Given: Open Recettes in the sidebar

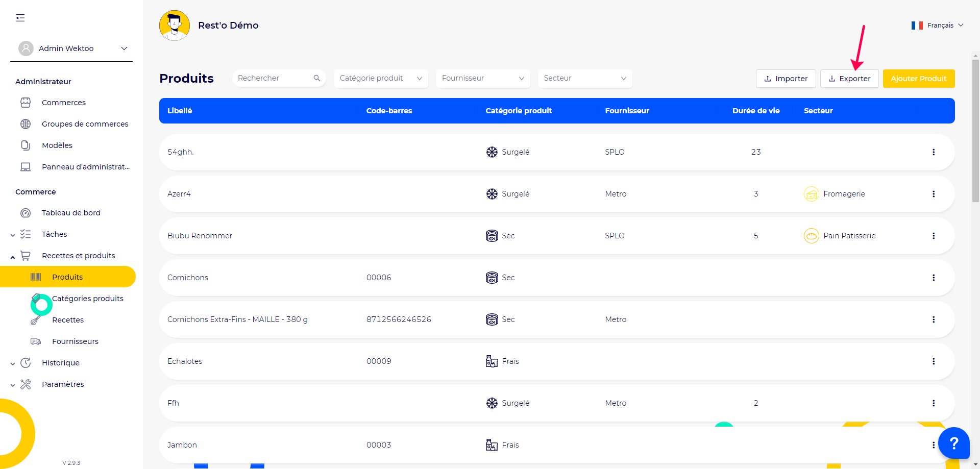Looking at the screenshot, I should (68, 320).
